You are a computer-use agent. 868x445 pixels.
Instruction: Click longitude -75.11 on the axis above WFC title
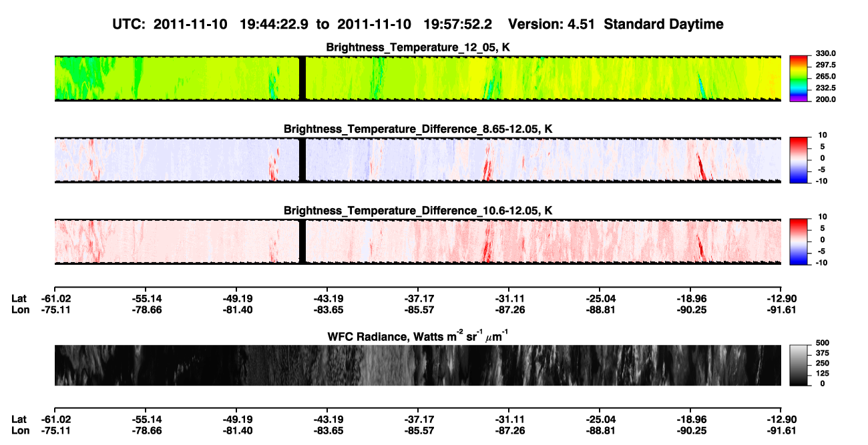(56, 310)
